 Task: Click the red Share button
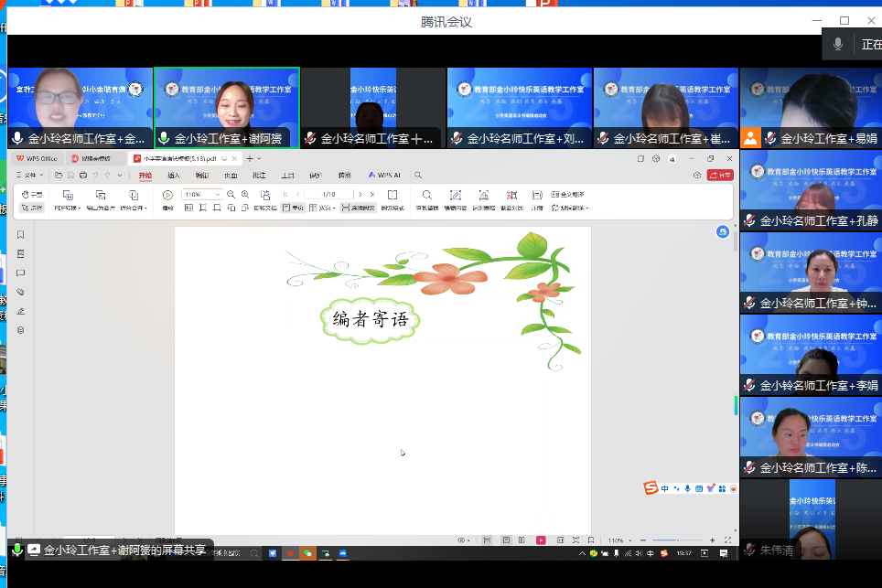[x=721, y=175]
